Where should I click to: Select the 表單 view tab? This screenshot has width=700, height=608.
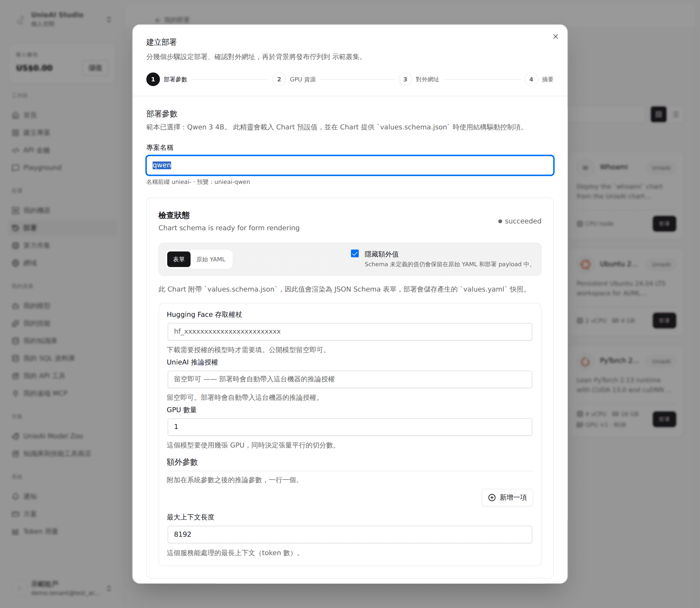(x=179, y=259)
